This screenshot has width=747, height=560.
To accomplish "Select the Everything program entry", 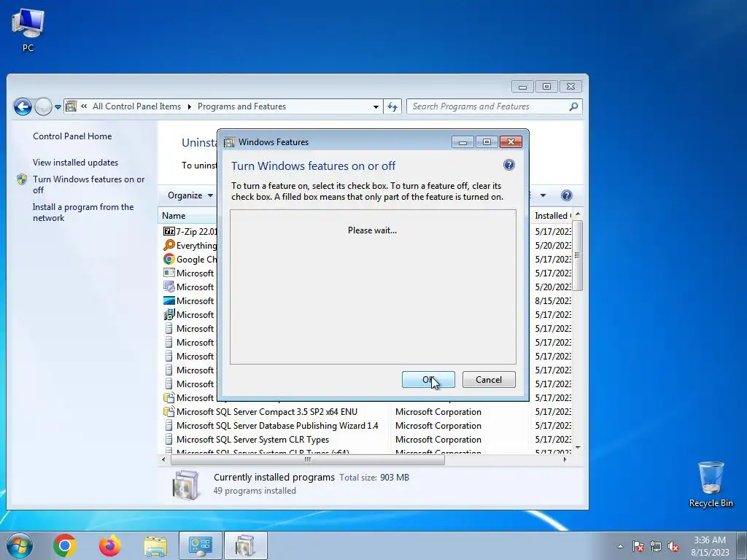I will click(196, 245).
